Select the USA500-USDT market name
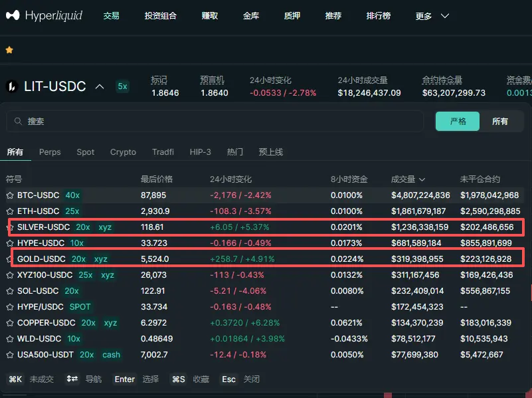The height and width of the screenshot is (398, 532). tap(45, 355)
